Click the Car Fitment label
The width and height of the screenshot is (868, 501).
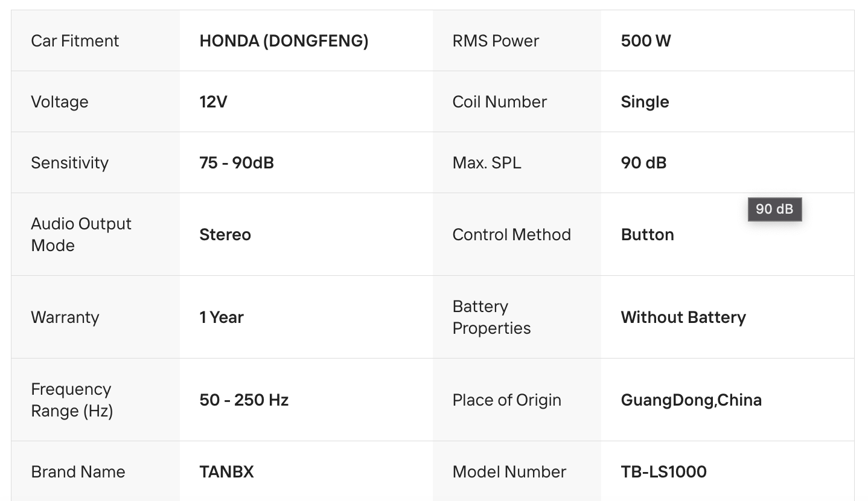[x=75, y=41]
